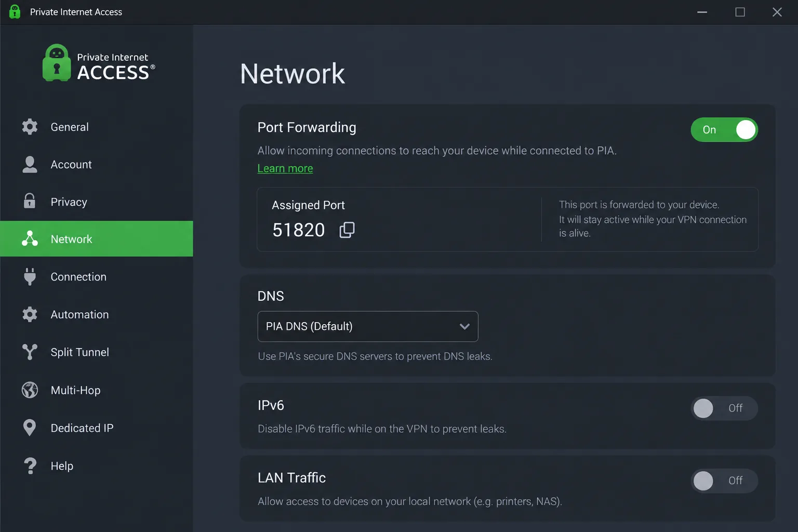Click the Split Tunnel fork icon
This screenshot has height=532, width=798.
tap(30, 352)
